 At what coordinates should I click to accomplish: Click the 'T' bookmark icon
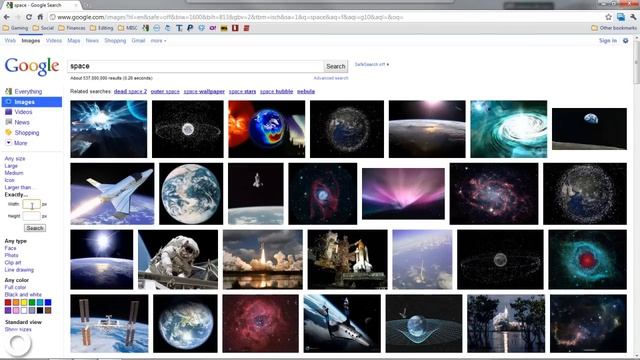click(179, 28)
